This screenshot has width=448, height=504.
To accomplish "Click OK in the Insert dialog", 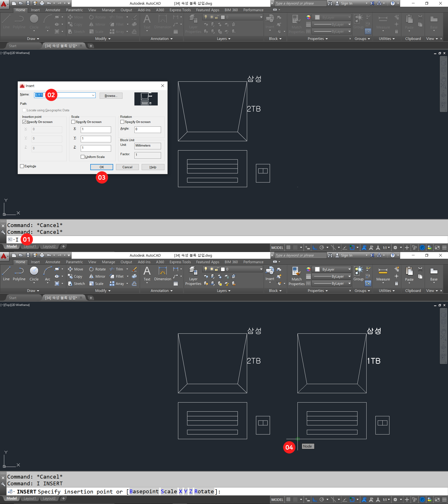I will (x=101, y=167).
